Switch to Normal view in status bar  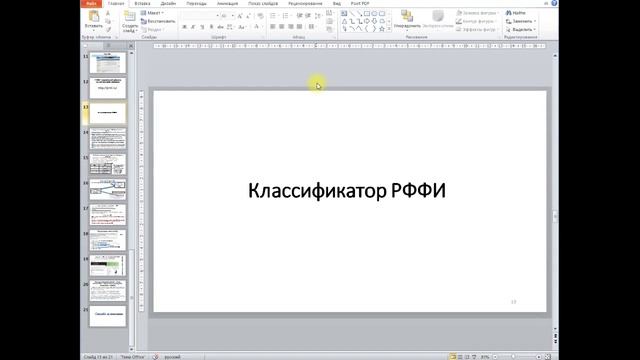pyautogui.click(x=453, y=357)
